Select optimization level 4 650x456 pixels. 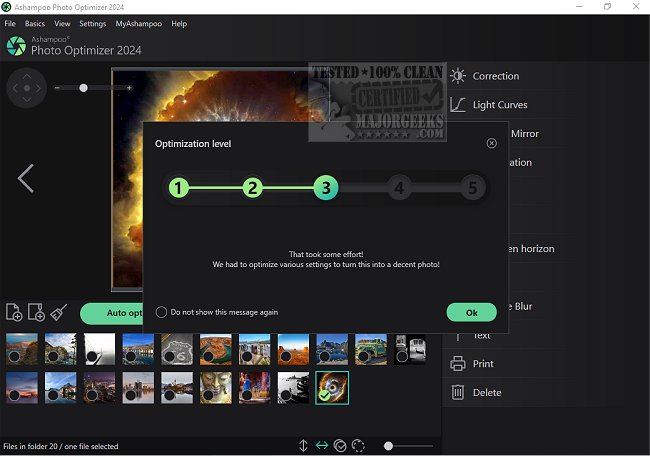pyautogui.click(x=399, y=188)
